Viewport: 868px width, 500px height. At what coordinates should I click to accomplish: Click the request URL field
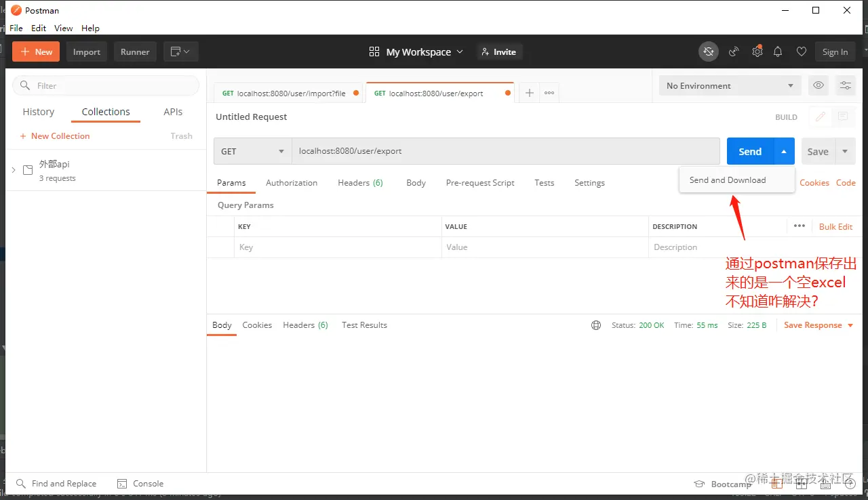pos(506,151)
